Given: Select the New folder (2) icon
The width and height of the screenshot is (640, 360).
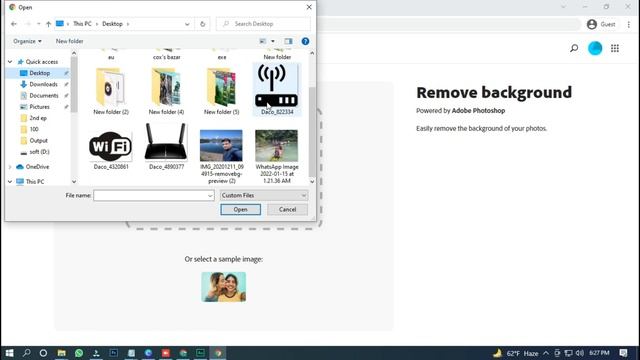Looking at the screenshot, I should point(111,87).
